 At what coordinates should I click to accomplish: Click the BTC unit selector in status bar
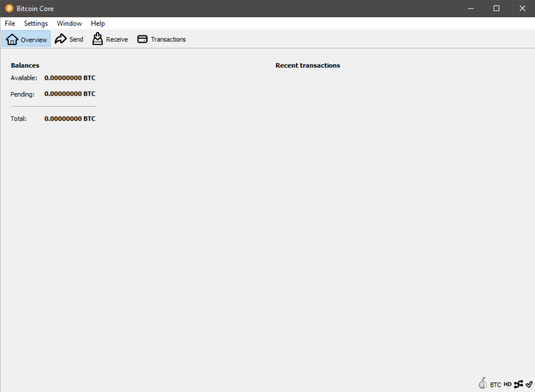[495, 385]
